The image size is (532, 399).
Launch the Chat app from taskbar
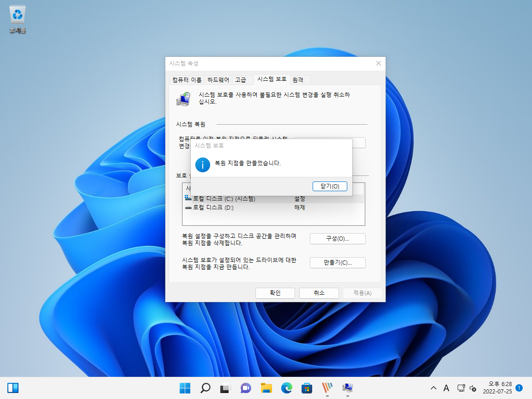pyautogui.click(x=246, y=388)
